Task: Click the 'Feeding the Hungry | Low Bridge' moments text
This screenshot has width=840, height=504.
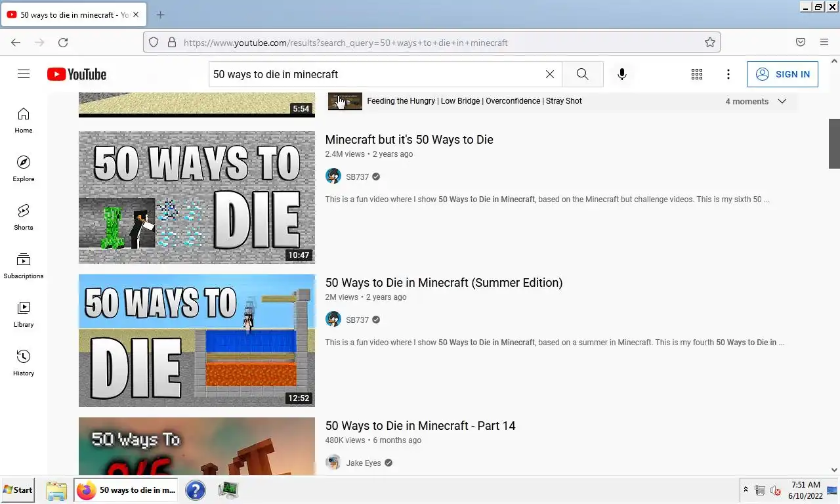Action: pos(474,101)
